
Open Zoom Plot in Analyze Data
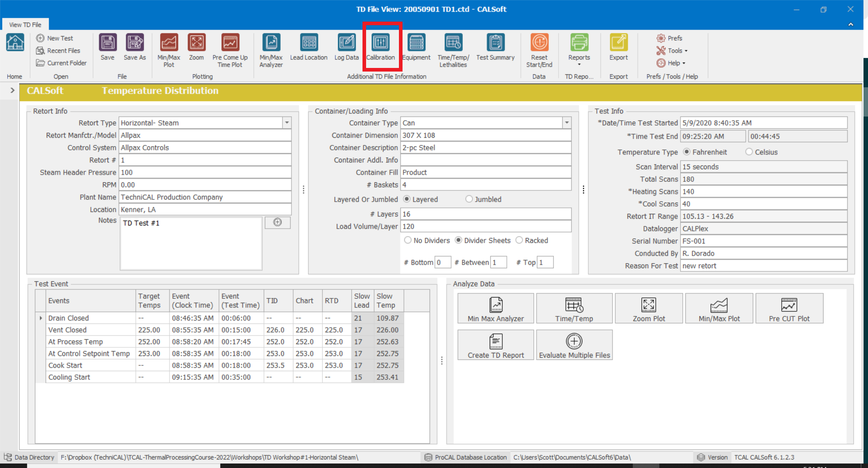[x=649, y=309]
